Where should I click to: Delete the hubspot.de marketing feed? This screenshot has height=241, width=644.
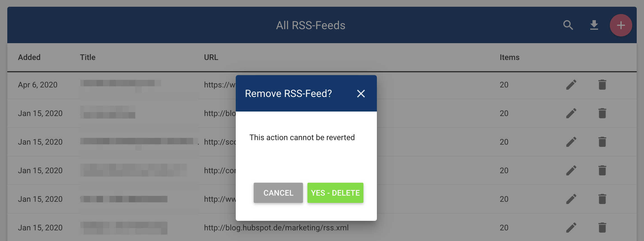point(602,228)
